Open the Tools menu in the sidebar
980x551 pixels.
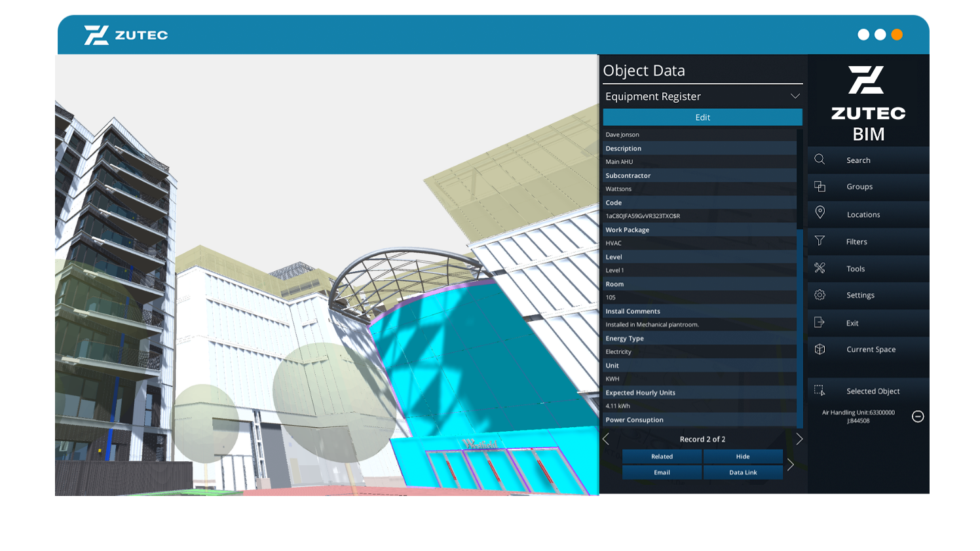[855, 269]
